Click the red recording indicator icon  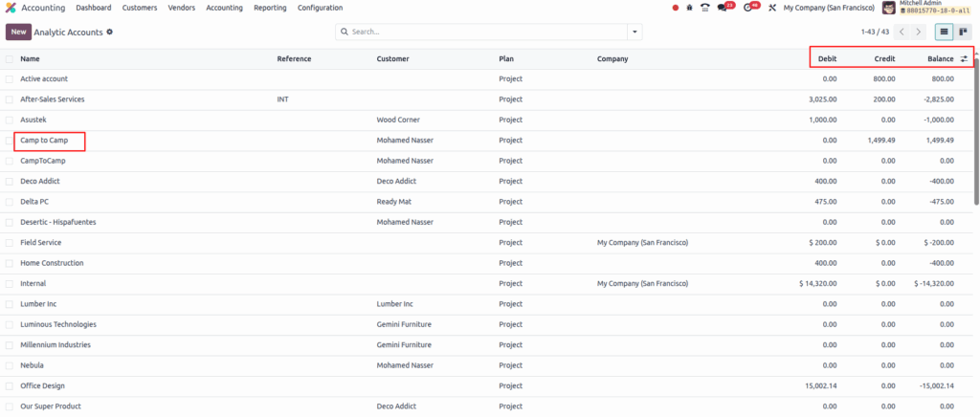pyautogui.click(x=675, y=8)
